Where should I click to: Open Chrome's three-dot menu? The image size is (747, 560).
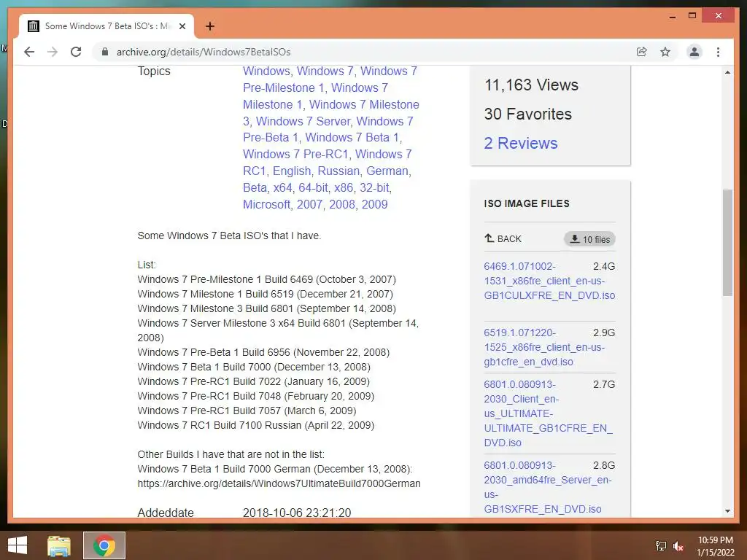(718, 52)
